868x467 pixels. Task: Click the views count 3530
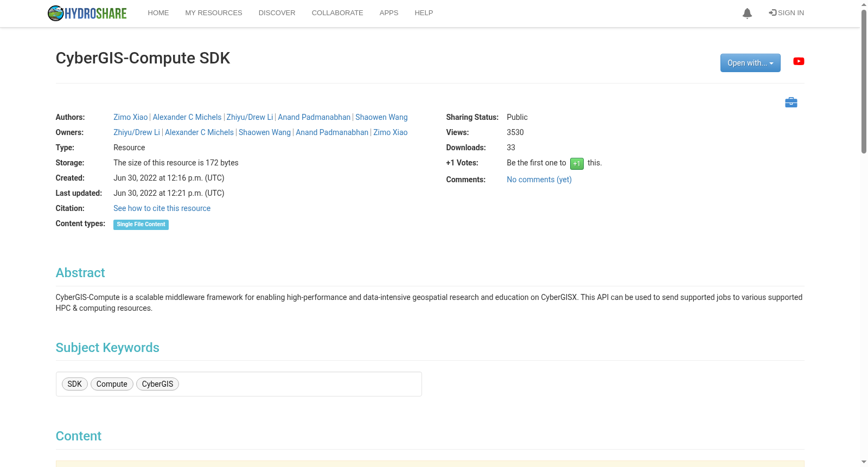[x=515, y=132]
